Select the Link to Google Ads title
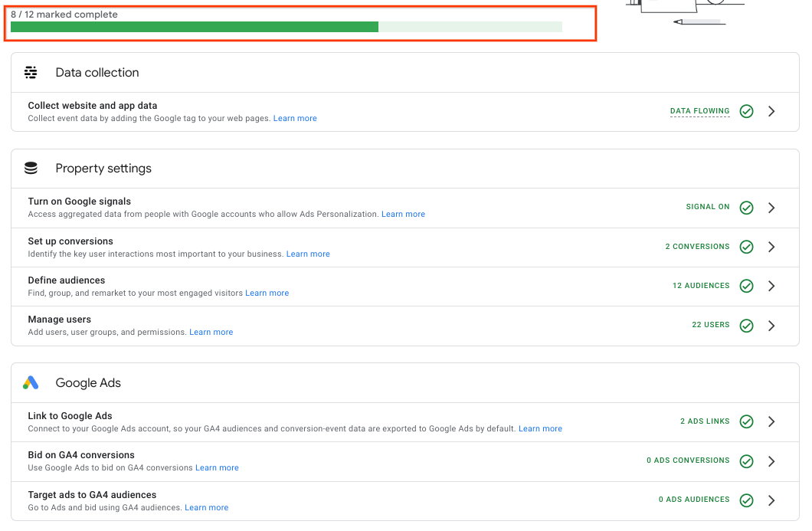Image resolution: width=812 pixels, height=531 pixels. pyautogui.click(x=70, y=416)
